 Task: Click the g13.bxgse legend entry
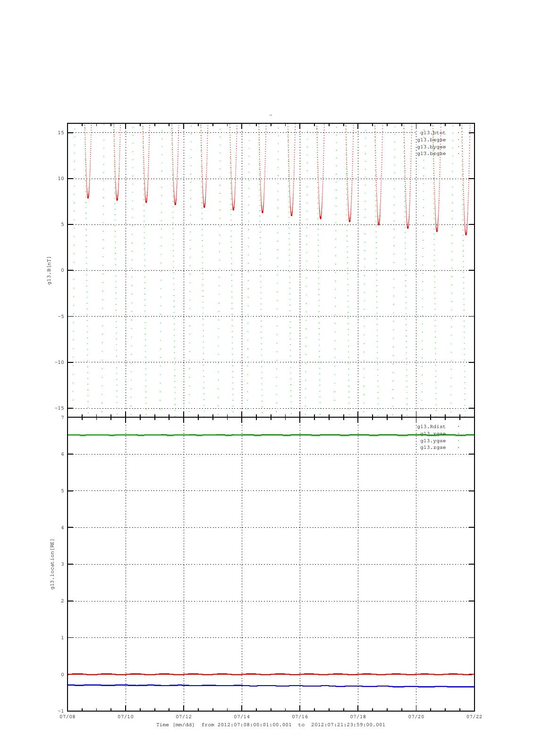click(431, 140)
